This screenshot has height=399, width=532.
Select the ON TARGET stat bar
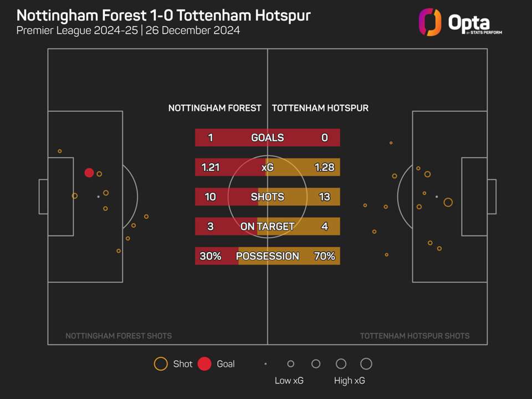click(267, 226)
